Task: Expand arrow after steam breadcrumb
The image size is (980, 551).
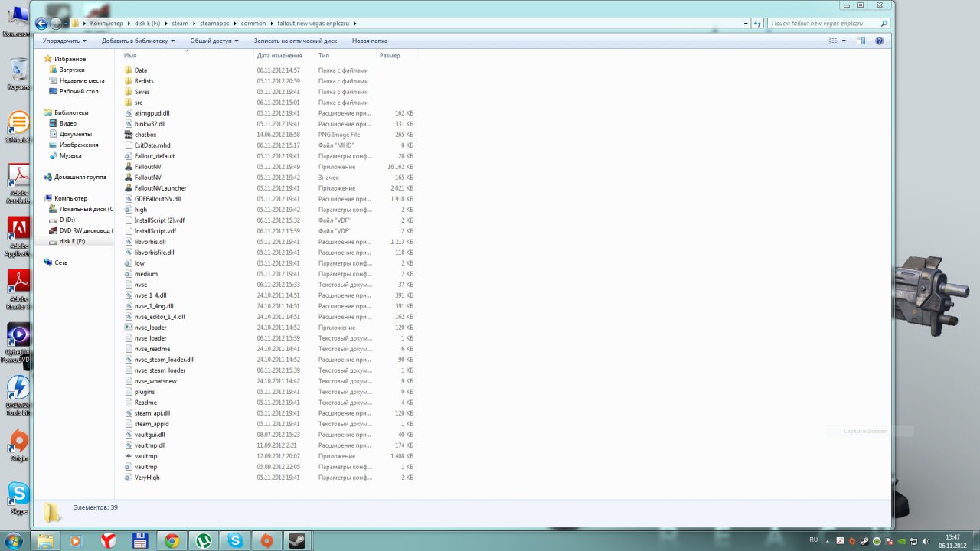Action: [194, 24]
